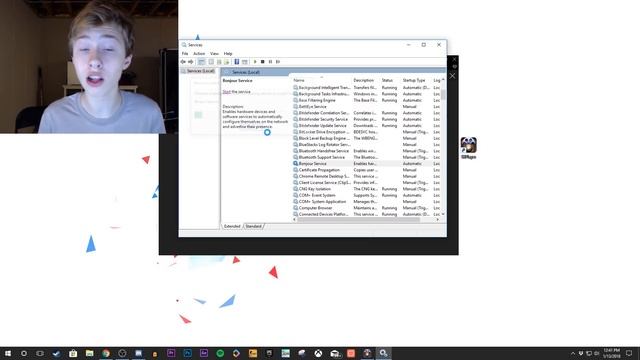The width and height of the screenshot is (640, 360).
Task: Select BlueStacks Log Rotator Service row
Action: tap(367, 144)
